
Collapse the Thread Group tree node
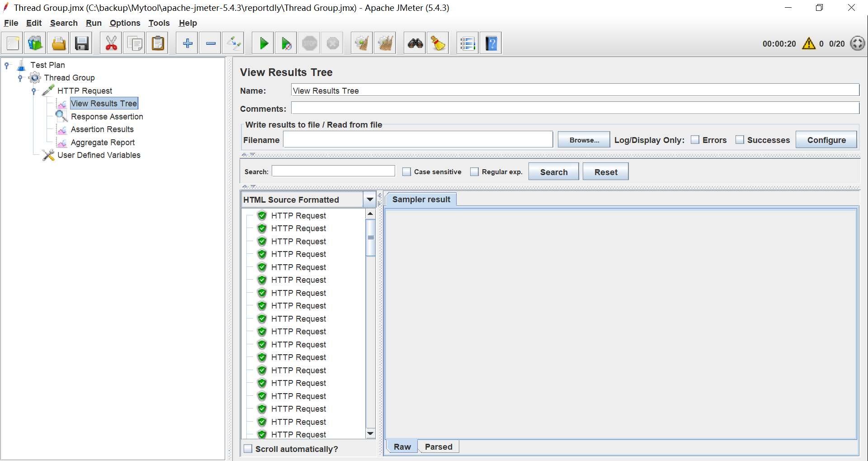pos(20,78)
